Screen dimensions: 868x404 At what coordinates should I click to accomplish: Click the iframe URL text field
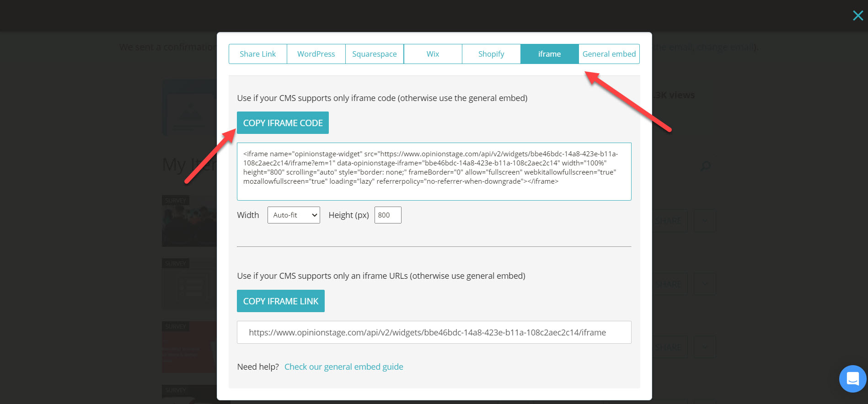tap(434, 332)
